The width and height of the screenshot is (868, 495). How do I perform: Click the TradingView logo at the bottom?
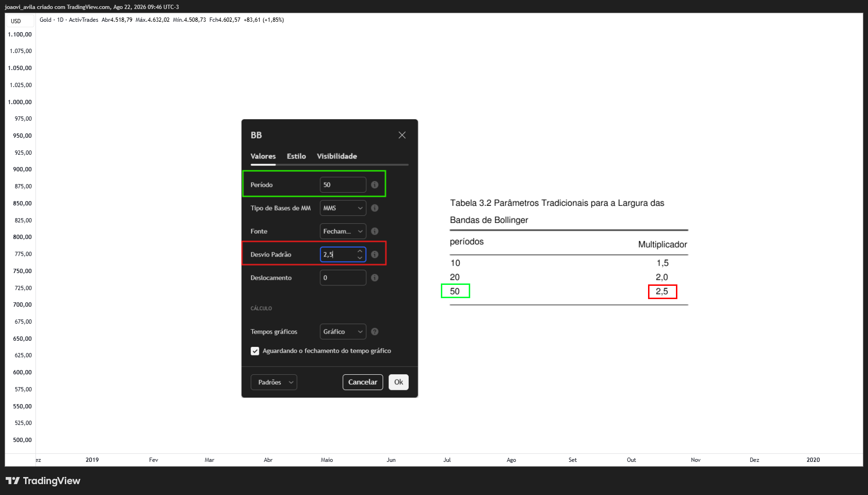coord(43,481)
